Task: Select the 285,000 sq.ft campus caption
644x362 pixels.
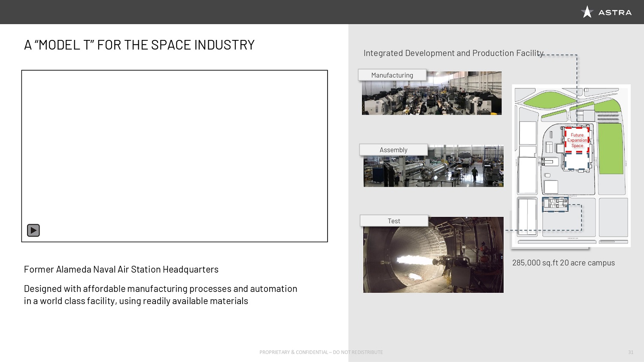Action: coord(563,263)
